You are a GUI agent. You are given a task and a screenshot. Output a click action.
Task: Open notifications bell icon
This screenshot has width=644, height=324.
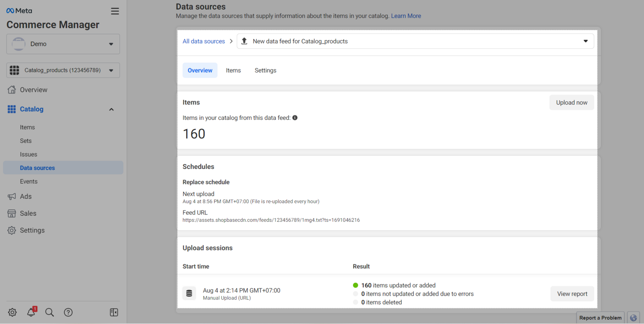click(x=31, y=312)
